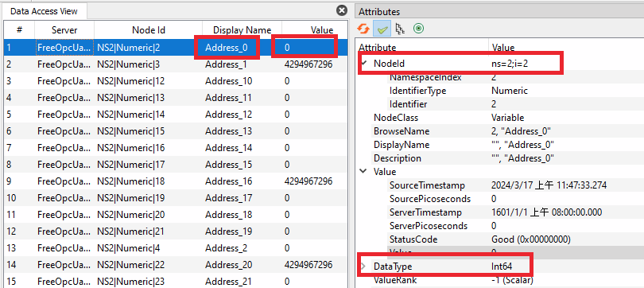Sort by the # column header
The height and width of the screenshot is (288, 644).
(19, 30)
